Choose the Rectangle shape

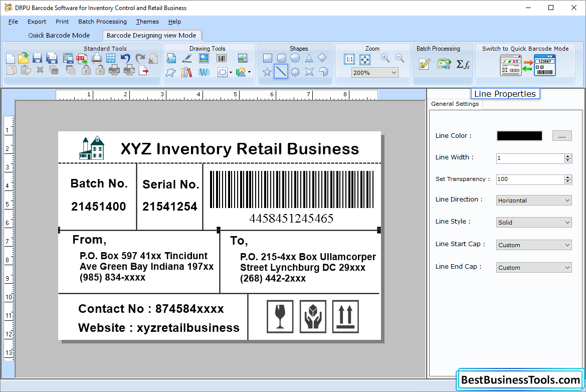(x=268, y=58)
